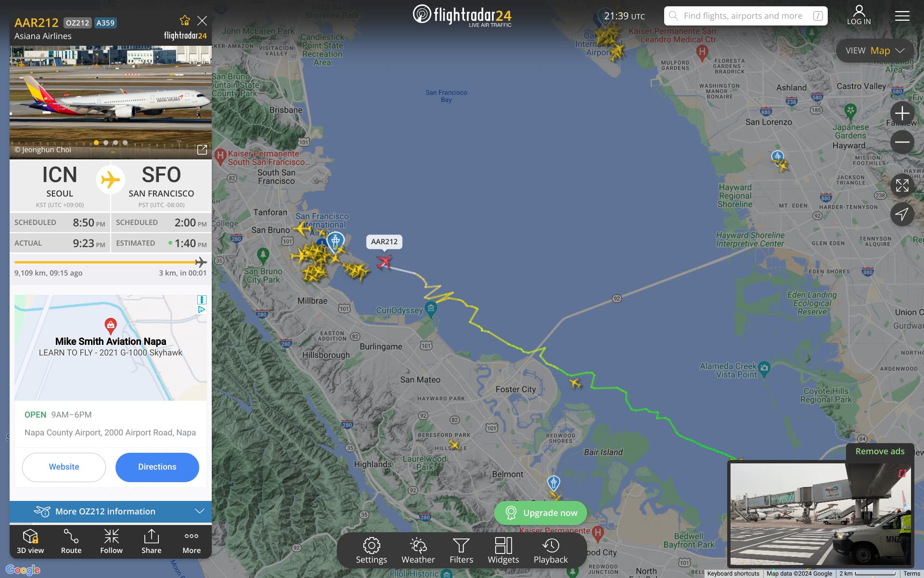
Task: Share this flight
Action: pos(151,541)
